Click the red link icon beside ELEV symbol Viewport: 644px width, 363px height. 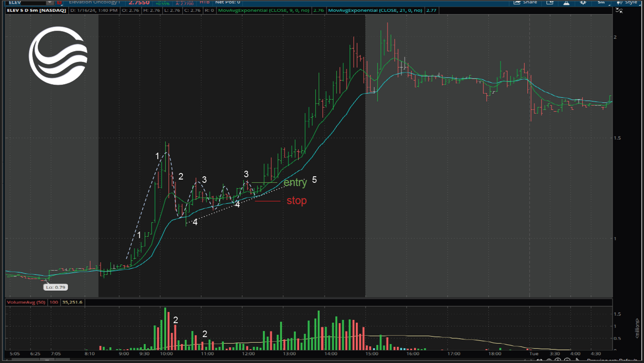[x=59, y=3]
